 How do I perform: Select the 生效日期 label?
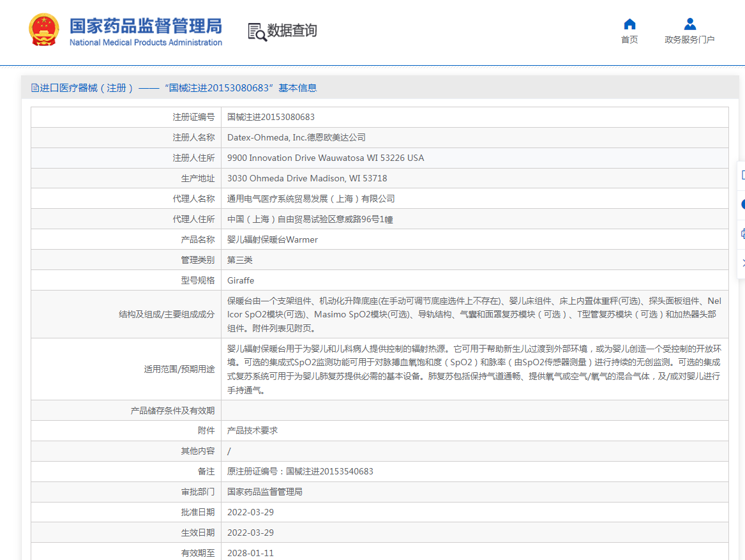(x=198, y=533)
